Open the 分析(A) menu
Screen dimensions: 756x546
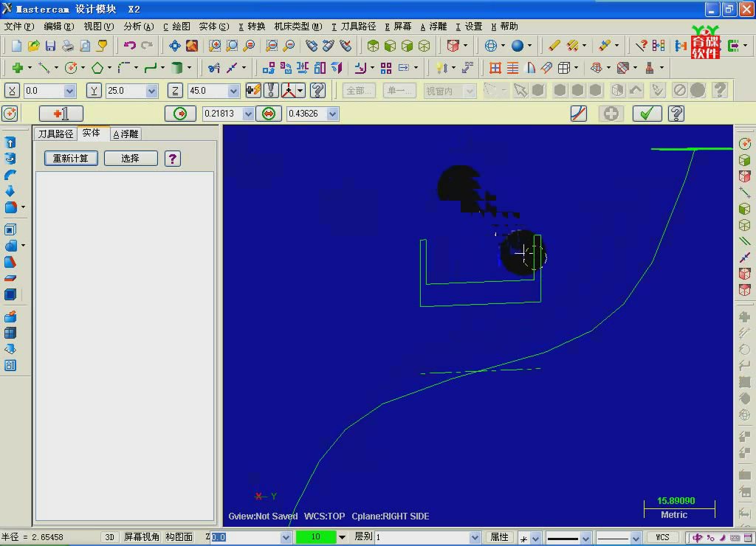[x=138, y=27]
